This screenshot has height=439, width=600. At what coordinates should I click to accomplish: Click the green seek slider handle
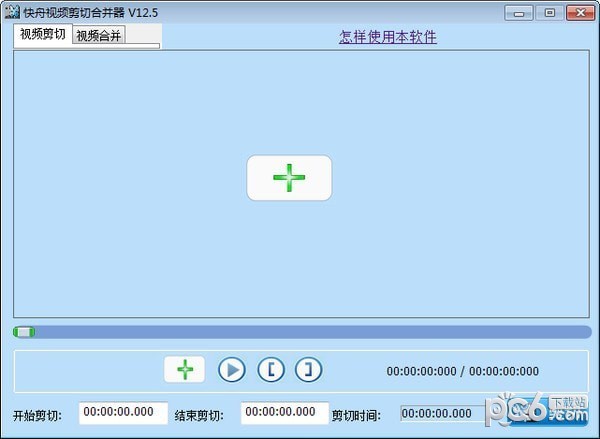point(24,332)
